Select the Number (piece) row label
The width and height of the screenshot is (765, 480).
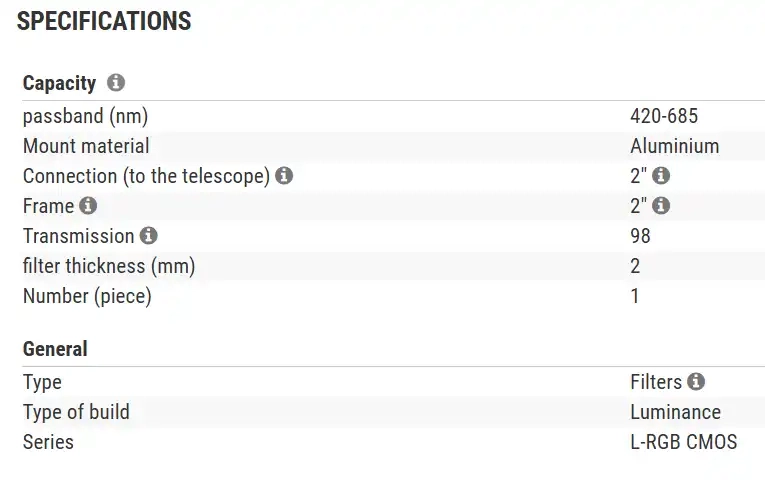coord(87,296)
